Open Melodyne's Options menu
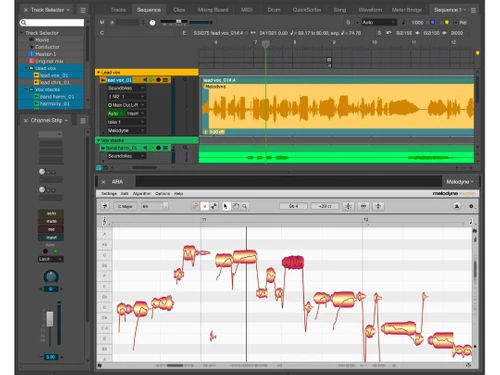The width and height of the screenshot is (500, 375). point(163,194)
